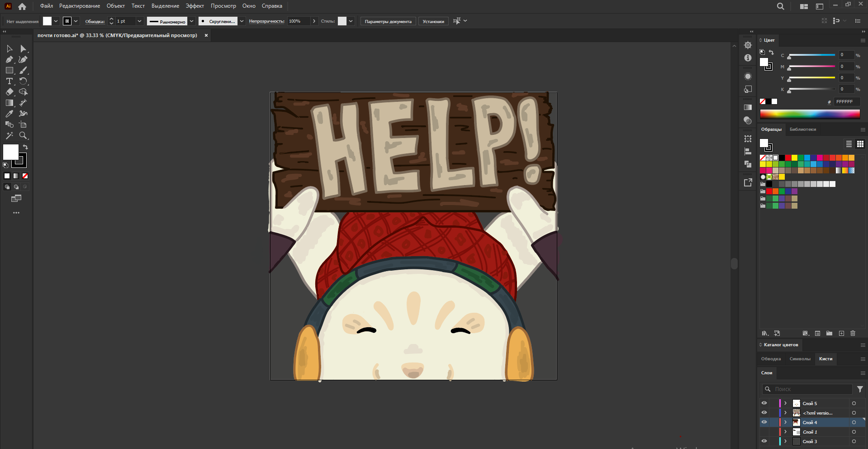Open stroke weight dropdown next to 1 pt
Viewport: 868px width, 449px height.
[x=139, y=21]
